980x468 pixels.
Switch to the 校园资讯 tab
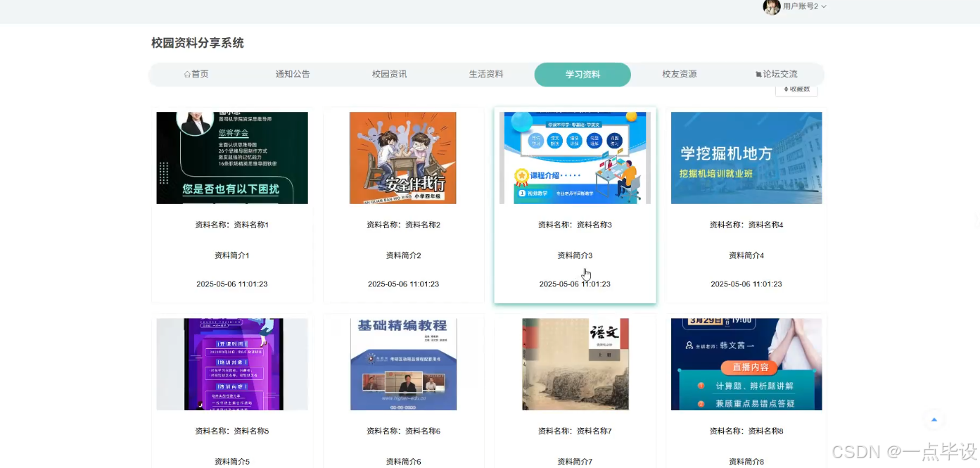click(x=389, y=74)
